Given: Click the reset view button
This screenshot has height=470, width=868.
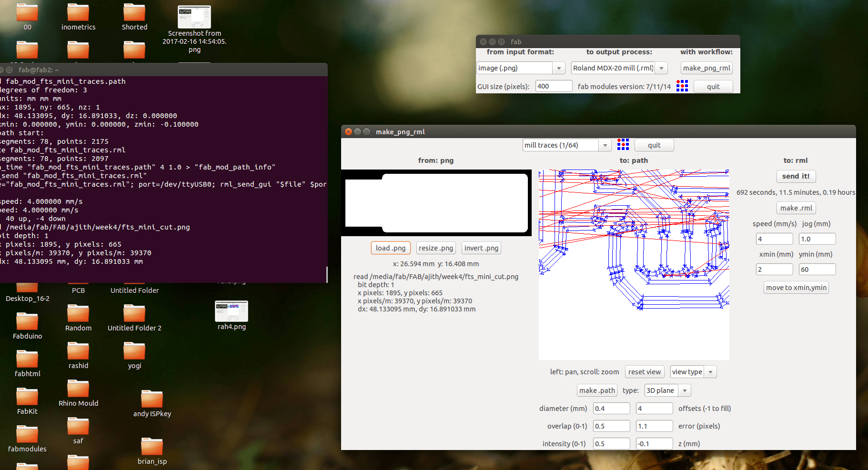Looking at the screenshot, I should [645, 372].
